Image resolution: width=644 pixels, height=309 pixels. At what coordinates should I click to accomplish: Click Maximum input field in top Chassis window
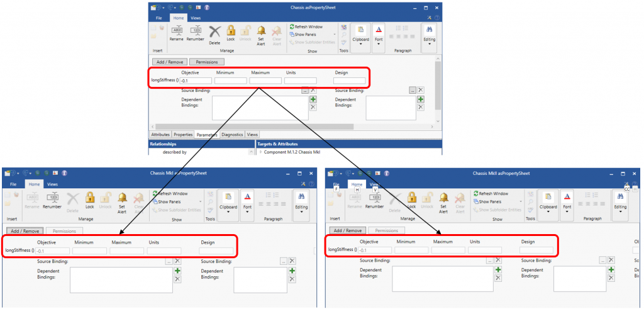(x=265, y=81)
